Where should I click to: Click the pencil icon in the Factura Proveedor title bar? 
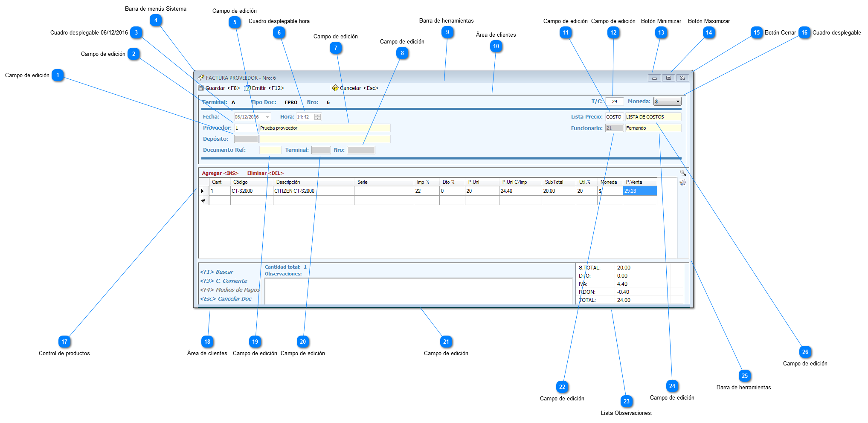click(201, 78)
